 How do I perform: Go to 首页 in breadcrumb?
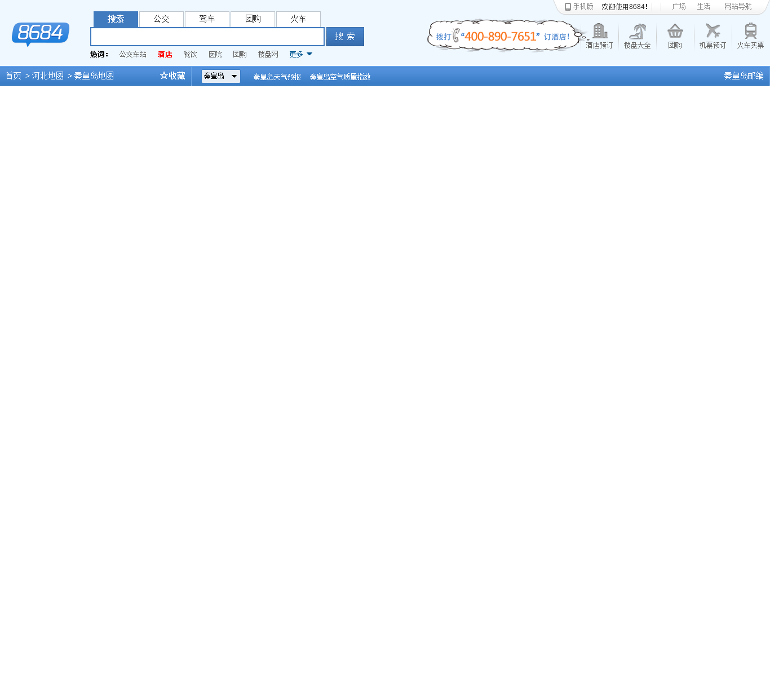click(14, 76)
